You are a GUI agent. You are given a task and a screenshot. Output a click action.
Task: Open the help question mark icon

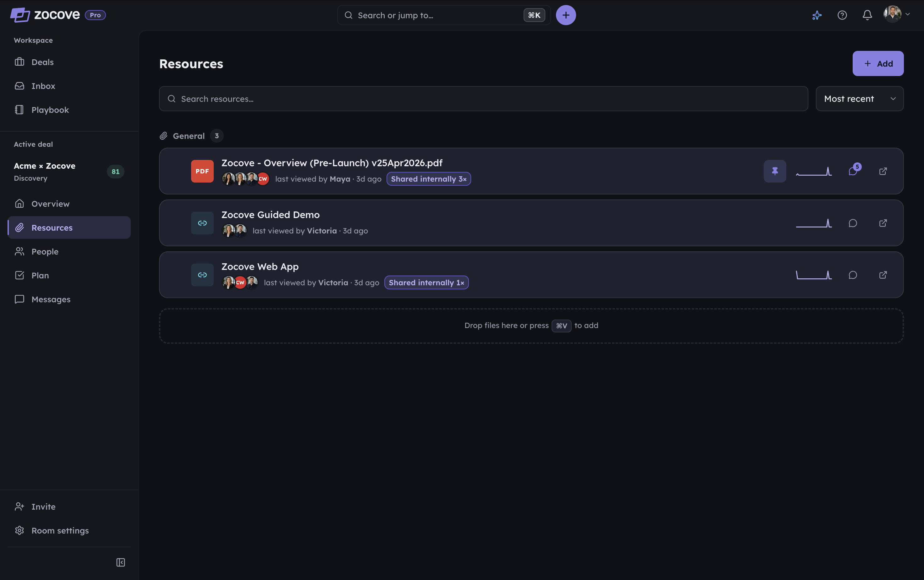[x=842, y=15]
